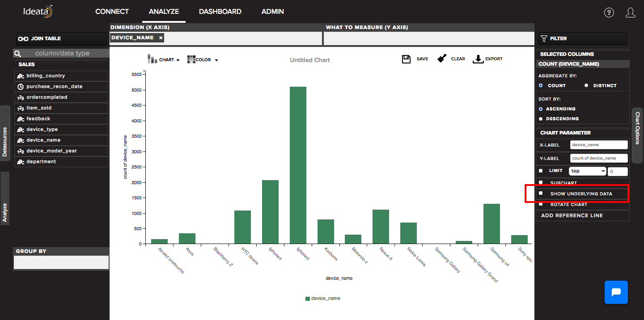This screenshot has width=644, height=320.
Task: Click the clock icon beside purchase_recon_date
Action: 21,87
